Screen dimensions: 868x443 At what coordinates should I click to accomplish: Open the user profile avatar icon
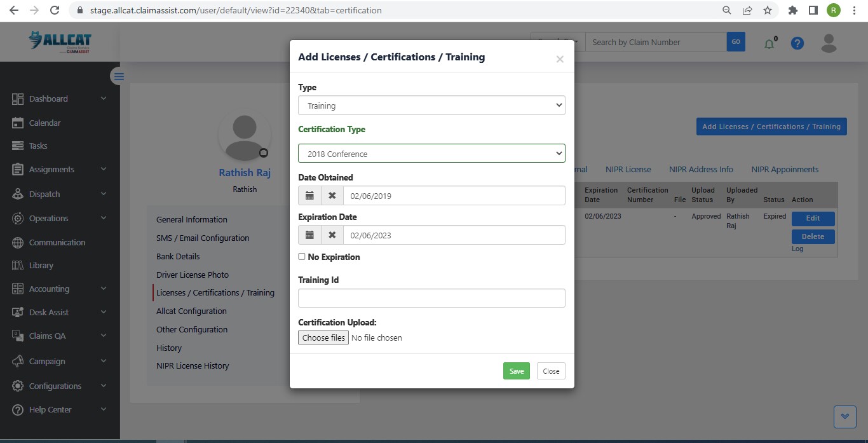click(x=829, y=43)
